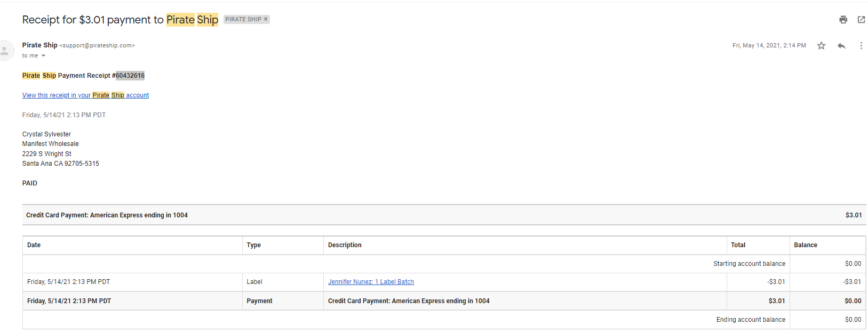This screenshot has width=868, height=333.
Task: Click the $3.01 amount in summary bar
Action: pos(854,215)
